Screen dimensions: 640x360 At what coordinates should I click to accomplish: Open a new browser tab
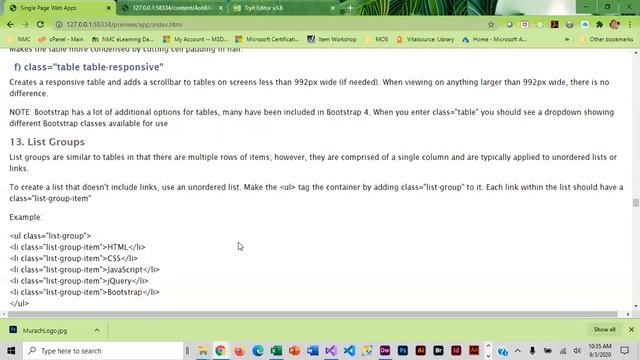click(350, 8)
